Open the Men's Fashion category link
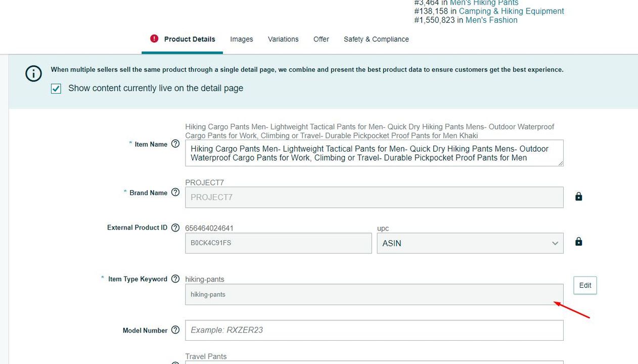The image size is (638, 364). pos(491,20)
